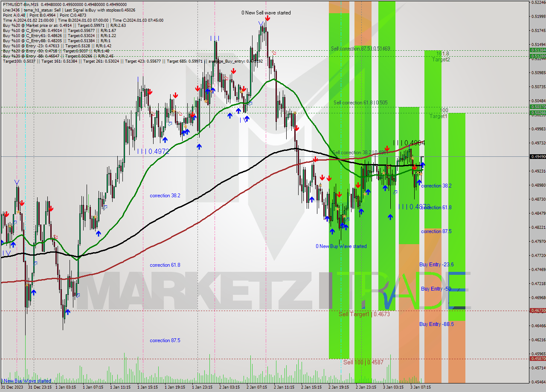The width and height of the screenshot is (546, 392).
Task: Click the '2 Jan 11:15' time axis label
Action: point(285,387)
